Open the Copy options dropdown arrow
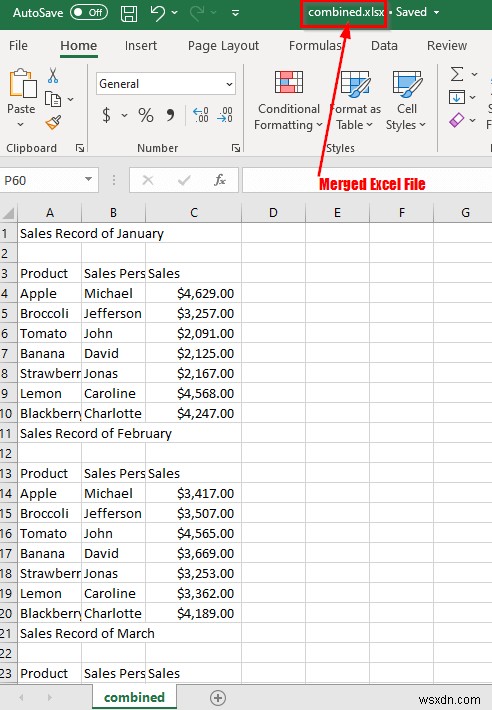This screenshot has height=710, width=492. pyautogui.click(x=71, y=99)
